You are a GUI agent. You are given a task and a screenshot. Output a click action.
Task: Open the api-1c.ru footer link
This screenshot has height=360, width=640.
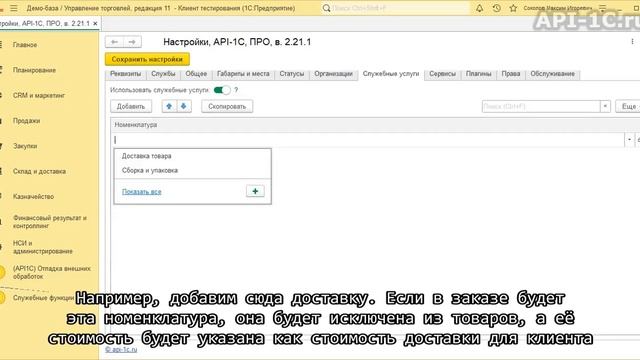[121, 349]
